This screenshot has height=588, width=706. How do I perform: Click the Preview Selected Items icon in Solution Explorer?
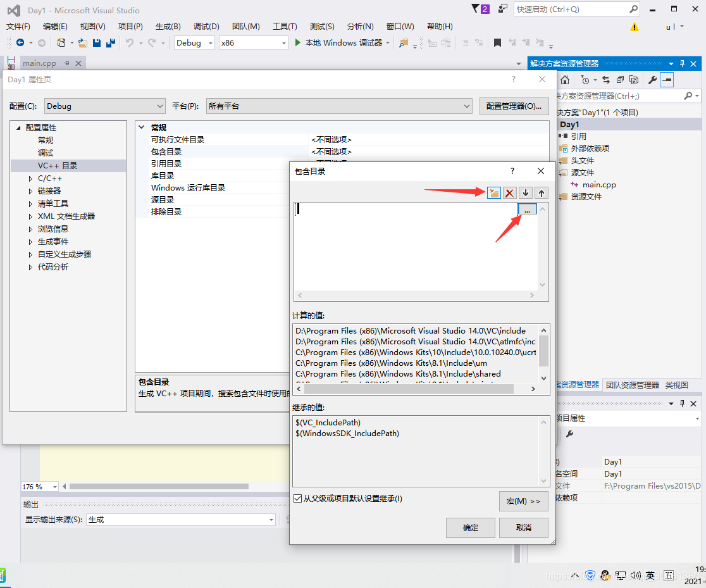click(x=667, y=80)
